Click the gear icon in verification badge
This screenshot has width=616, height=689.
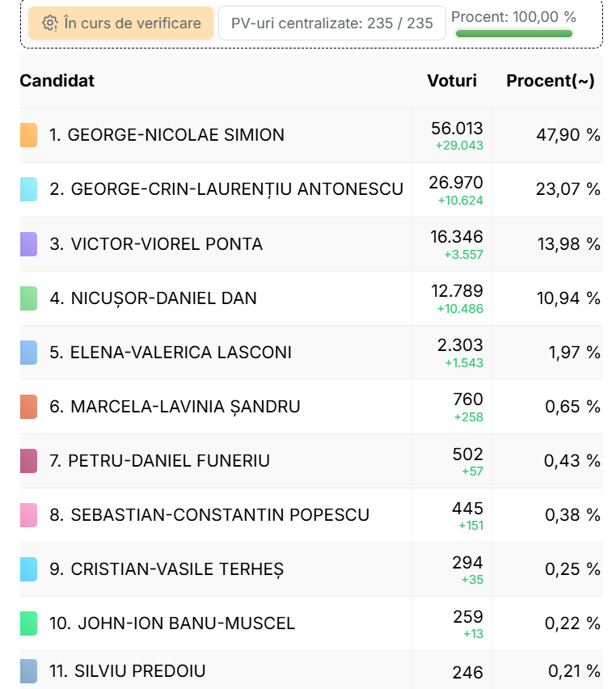(x=50, y=23)
